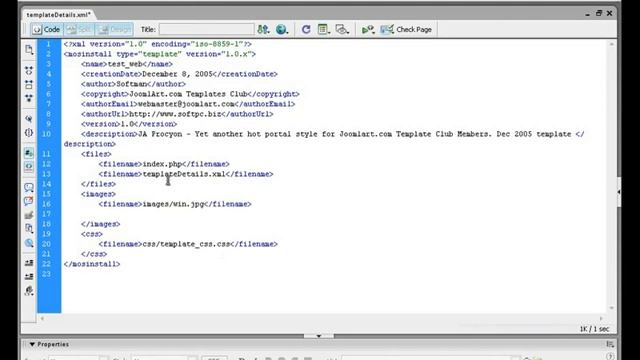Click the opening <files> tag

pos(96,154)
